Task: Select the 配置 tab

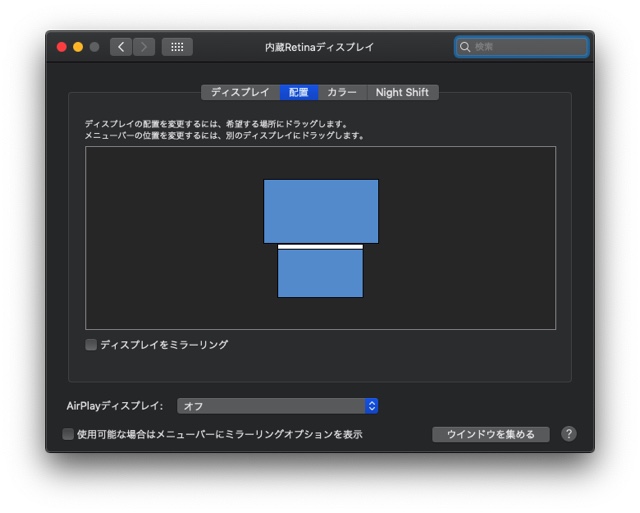Action: click(x=299, y=92)
